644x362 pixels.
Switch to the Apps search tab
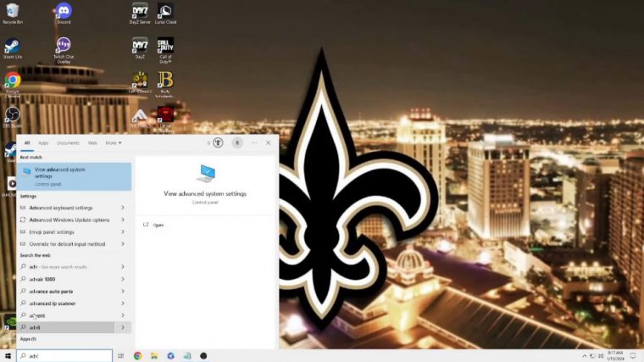tap(43, 143)
